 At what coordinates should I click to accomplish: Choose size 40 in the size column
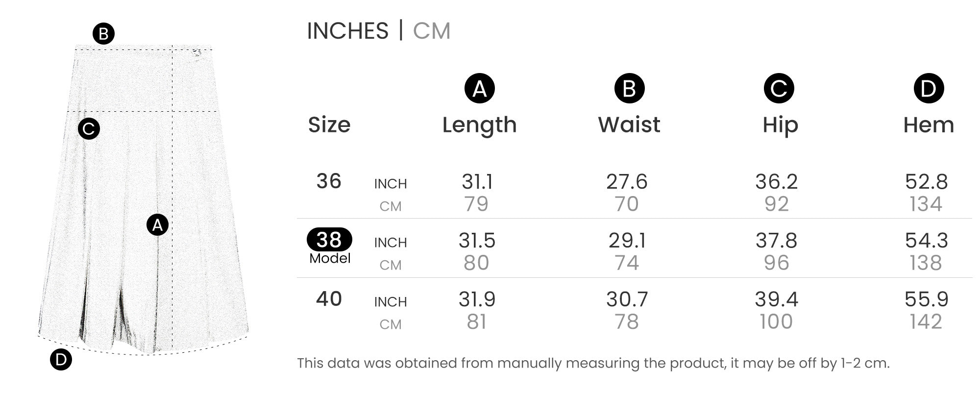click(329, 299)
